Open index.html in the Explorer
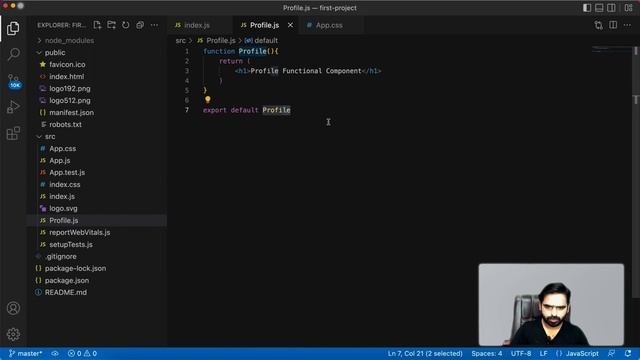This screenshot has width=640, height=360. (97, 76)
